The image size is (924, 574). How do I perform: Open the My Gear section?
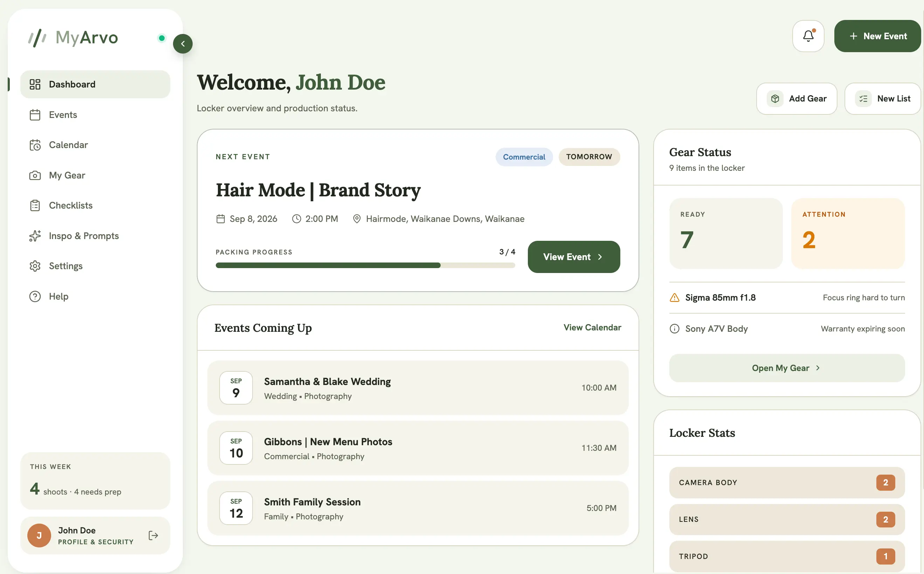tap(95, 175)
